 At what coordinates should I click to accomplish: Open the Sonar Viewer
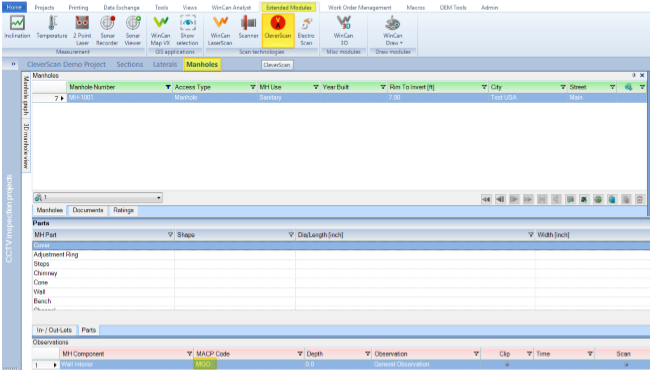pyautogui.click(x=133, y=30)
